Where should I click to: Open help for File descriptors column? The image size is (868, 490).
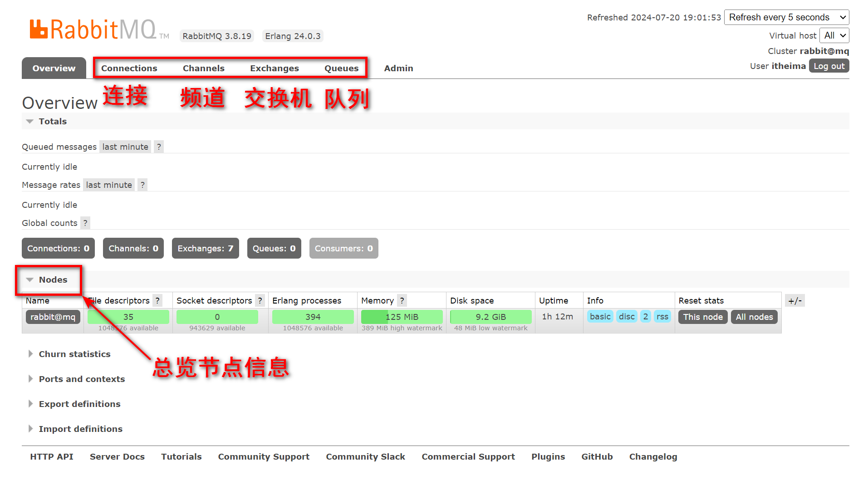pyautogui.click(x=157, y=301)
